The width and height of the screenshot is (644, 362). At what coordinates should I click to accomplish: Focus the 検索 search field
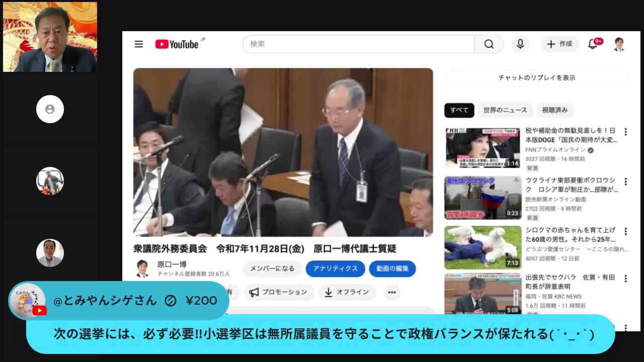point(358,44)
